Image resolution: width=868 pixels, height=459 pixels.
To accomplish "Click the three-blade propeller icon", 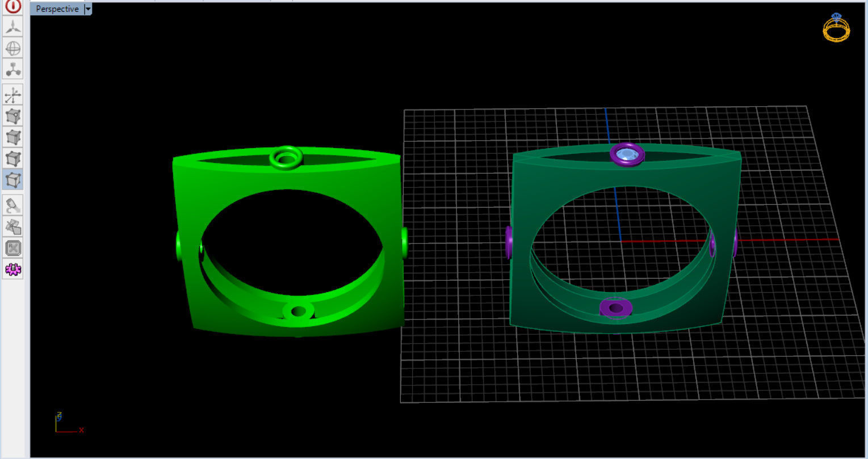I will (13, 26).
